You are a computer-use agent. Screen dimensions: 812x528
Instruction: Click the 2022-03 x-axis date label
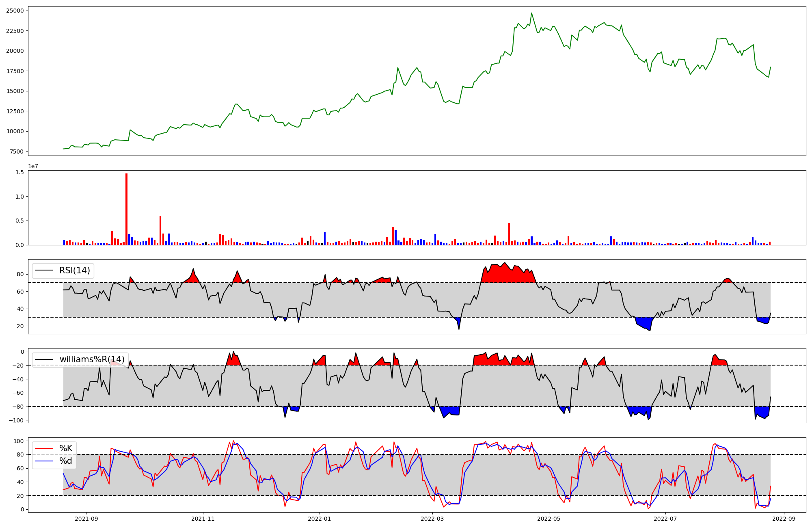click(432, 519)
